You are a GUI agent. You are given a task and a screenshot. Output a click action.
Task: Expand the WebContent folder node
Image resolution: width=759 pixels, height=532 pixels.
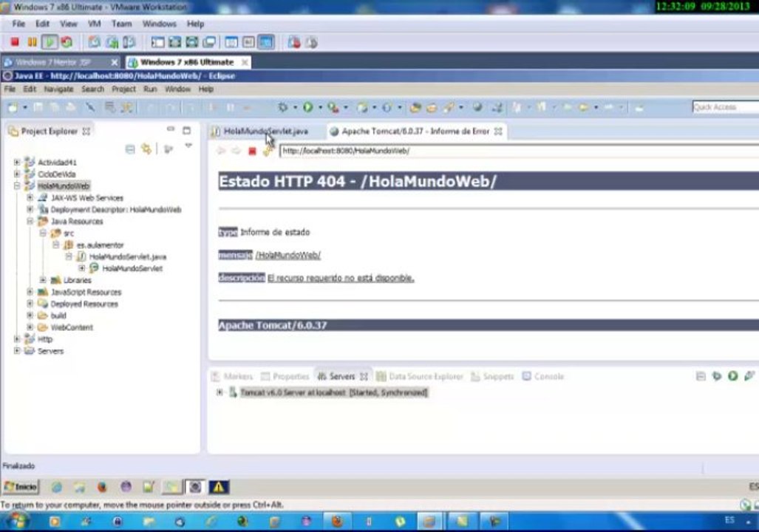click(30, 327)
